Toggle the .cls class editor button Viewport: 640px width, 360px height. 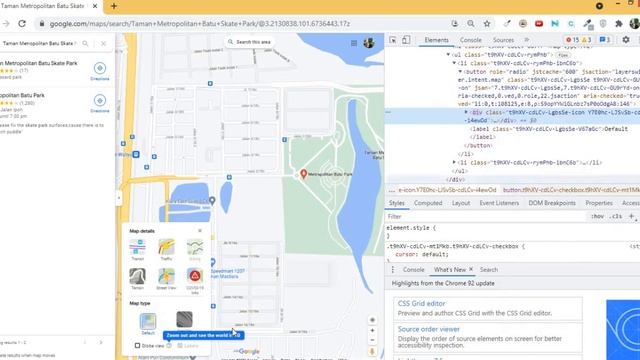coord(616,217)
